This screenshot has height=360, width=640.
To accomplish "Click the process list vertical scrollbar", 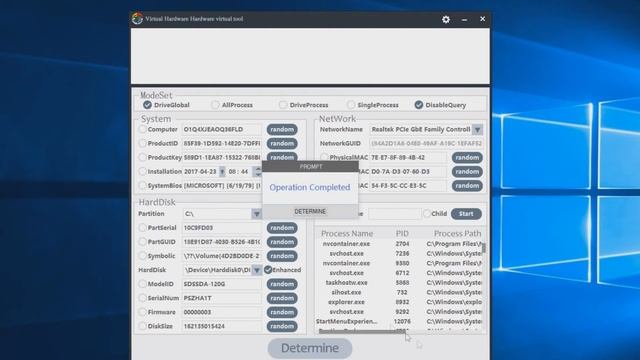I will coord(484,248).
